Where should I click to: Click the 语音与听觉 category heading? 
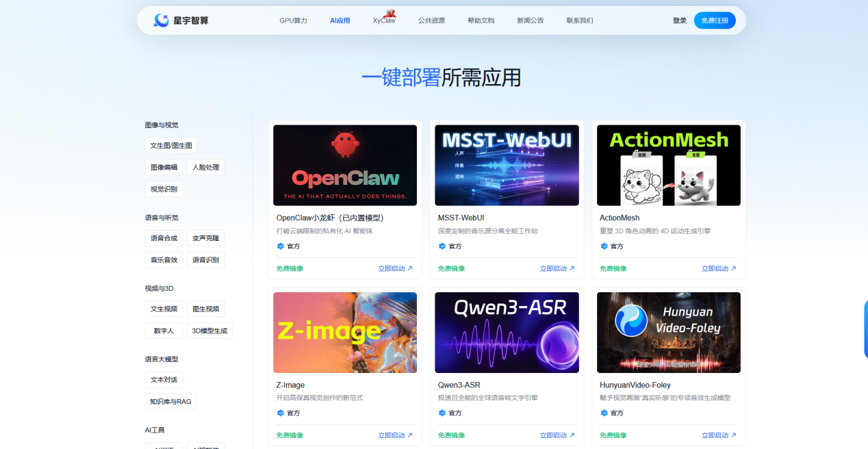[162, 218]
